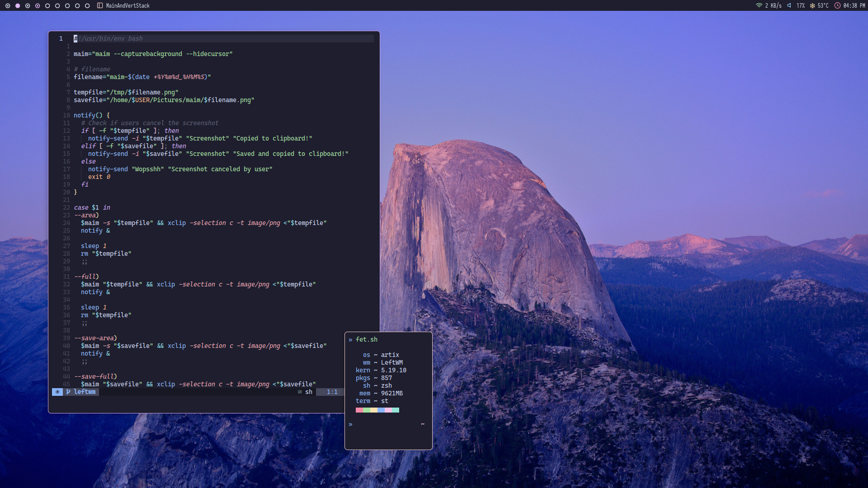Switch to the third workspace tag
The height and width of the screenshot is (488, 868).
tap(28, 6)
